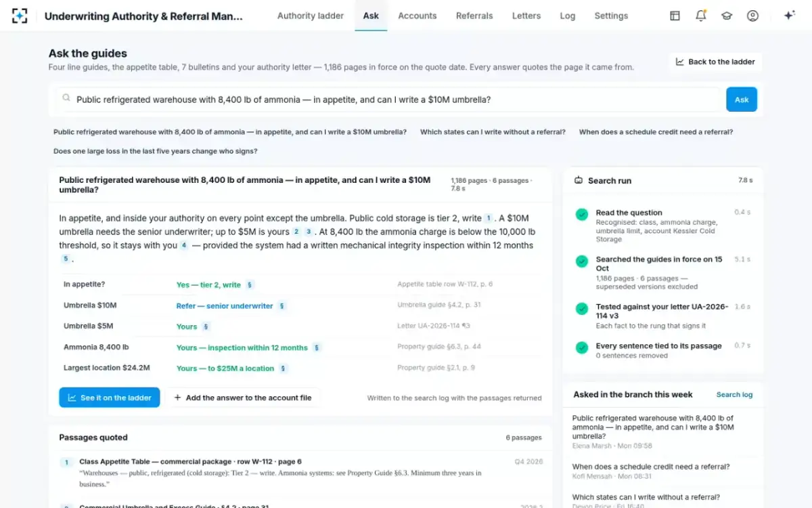The image size is (812, 508).
Task: Open the Search log link
Action: point(734,395)
